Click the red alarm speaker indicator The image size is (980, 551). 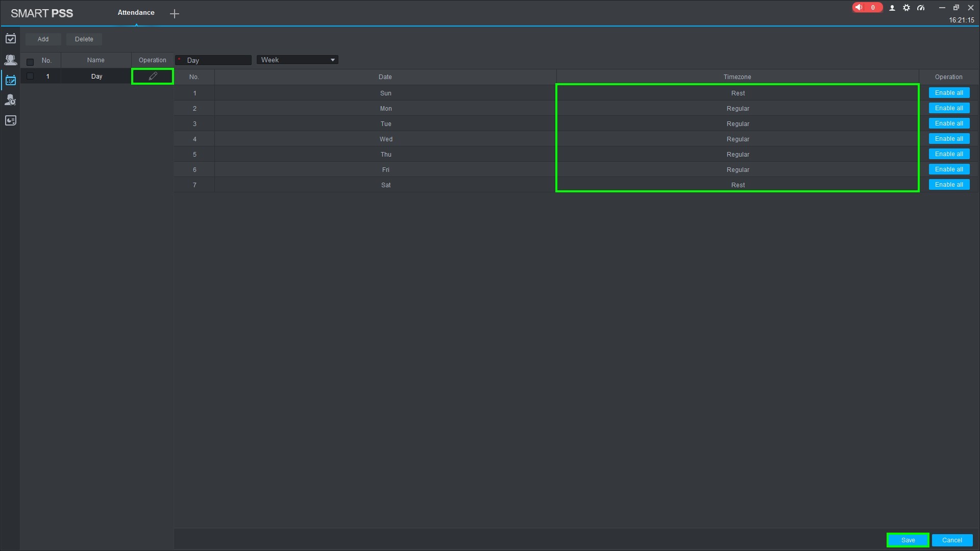tap(866, 8)
